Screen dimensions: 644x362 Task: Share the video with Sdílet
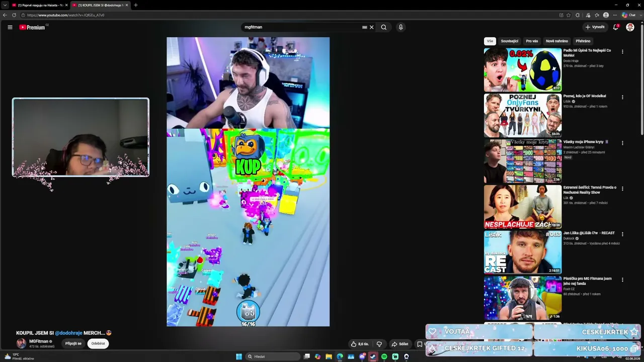400,344
